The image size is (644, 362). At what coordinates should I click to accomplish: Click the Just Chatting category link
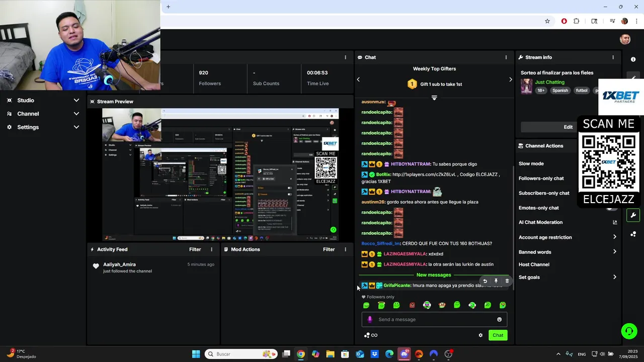549,82
